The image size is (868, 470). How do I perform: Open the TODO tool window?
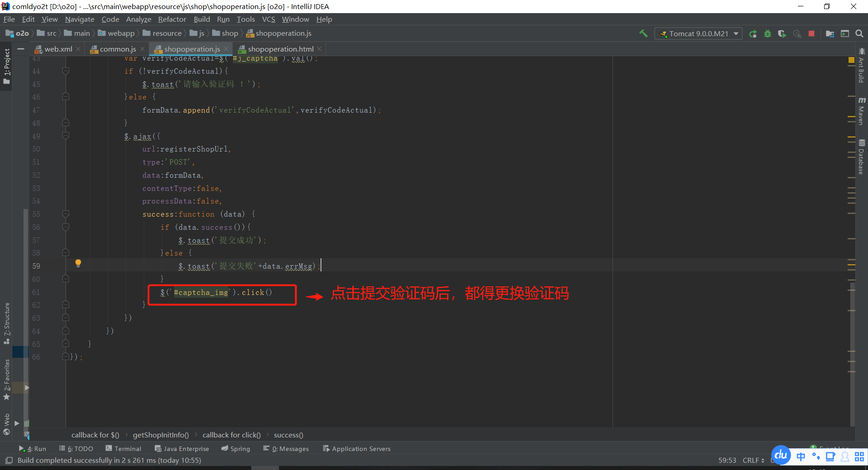[76, 449]
